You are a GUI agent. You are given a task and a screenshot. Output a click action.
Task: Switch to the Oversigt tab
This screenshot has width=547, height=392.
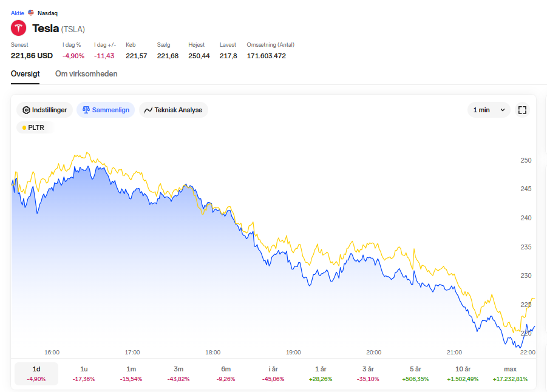25,74
